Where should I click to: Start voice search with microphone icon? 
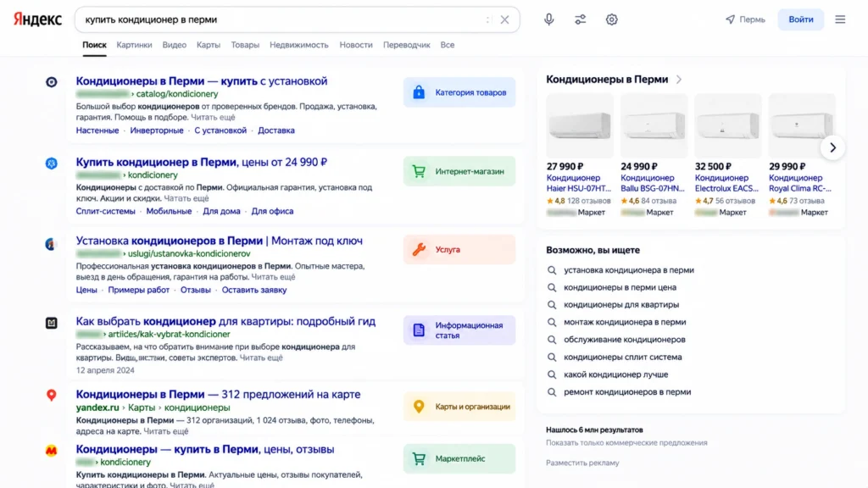tap(548, 19)
